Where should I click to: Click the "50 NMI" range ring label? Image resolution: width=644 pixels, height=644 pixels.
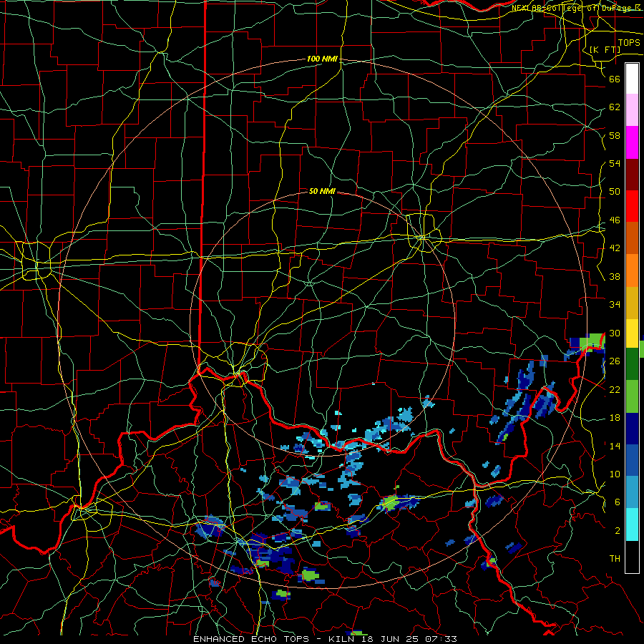[322, 191]
